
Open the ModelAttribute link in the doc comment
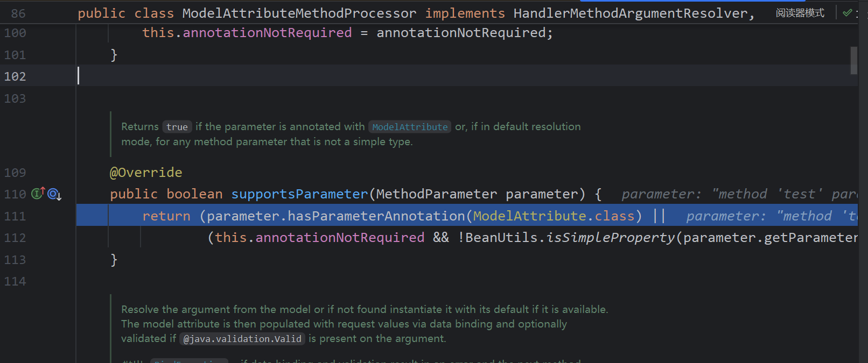click(410, 127)
